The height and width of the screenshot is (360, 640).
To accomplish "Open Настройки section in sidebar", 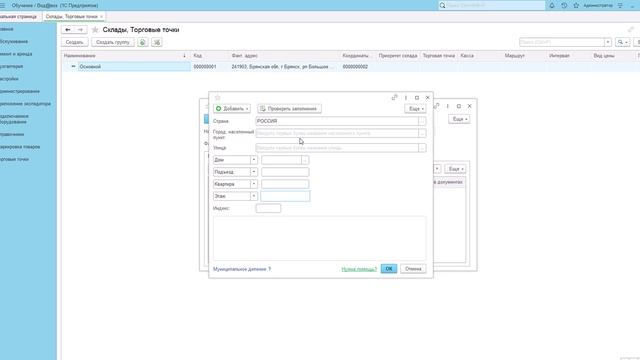I will [9, 79].
